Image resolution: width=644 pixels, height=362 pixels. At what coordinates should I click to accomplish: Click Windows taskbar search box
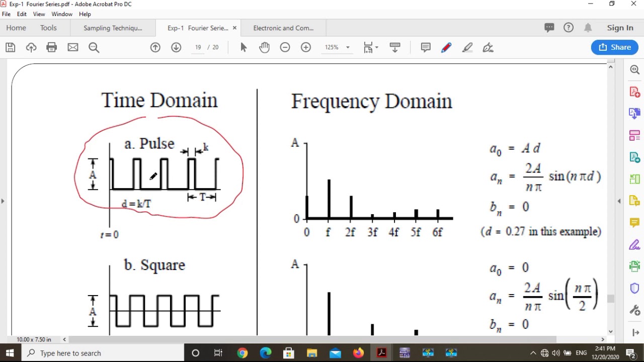103,353
